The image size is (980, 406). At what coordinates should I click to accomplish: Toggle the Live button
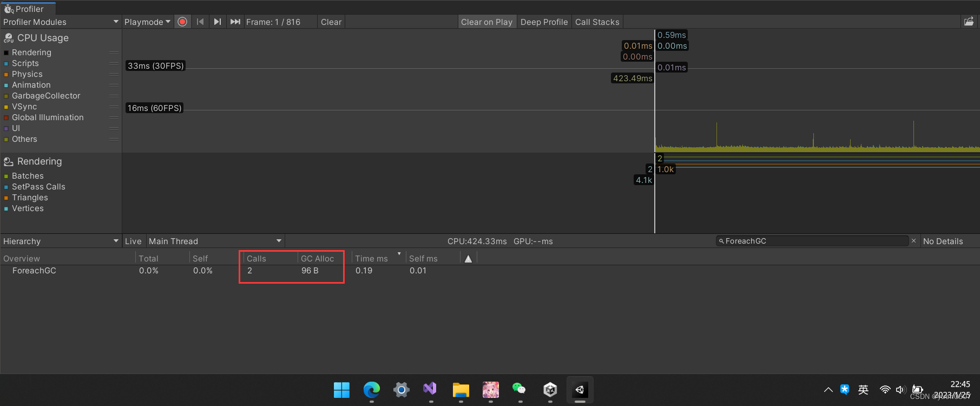pyautogui.click(x=133, y=241)
